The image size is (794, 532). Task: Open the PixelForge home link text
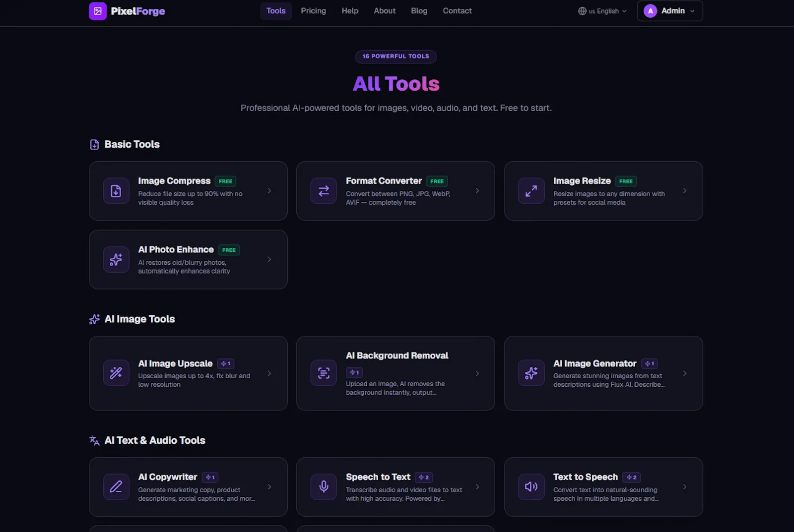(138, 11)
